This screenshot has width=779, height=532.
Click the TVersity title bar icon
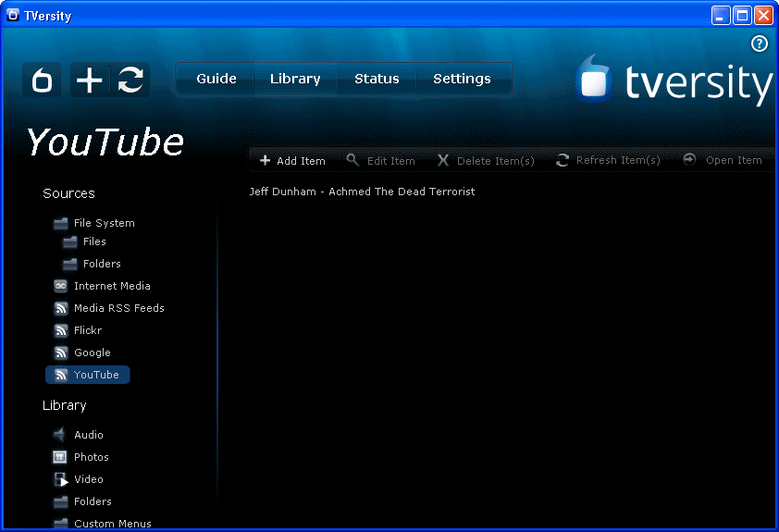click(x=12, y=16)
